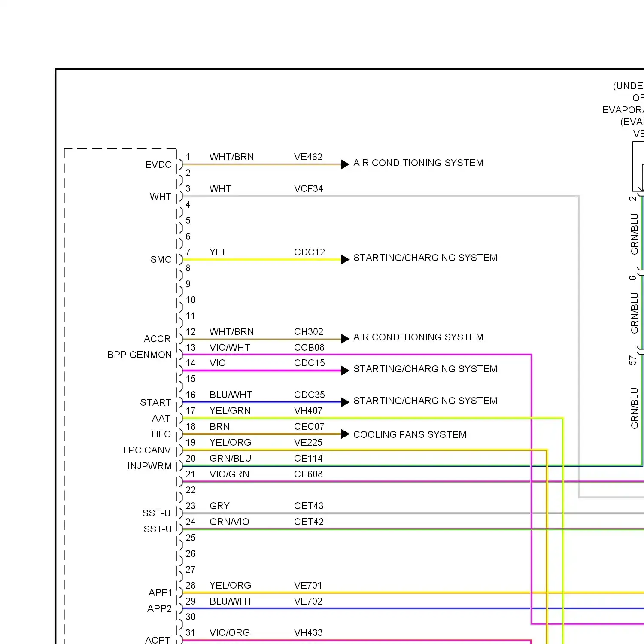Select the CET42 circuit code
The width and height of the screenshot is (644, 644).
[x=309, y=522]
